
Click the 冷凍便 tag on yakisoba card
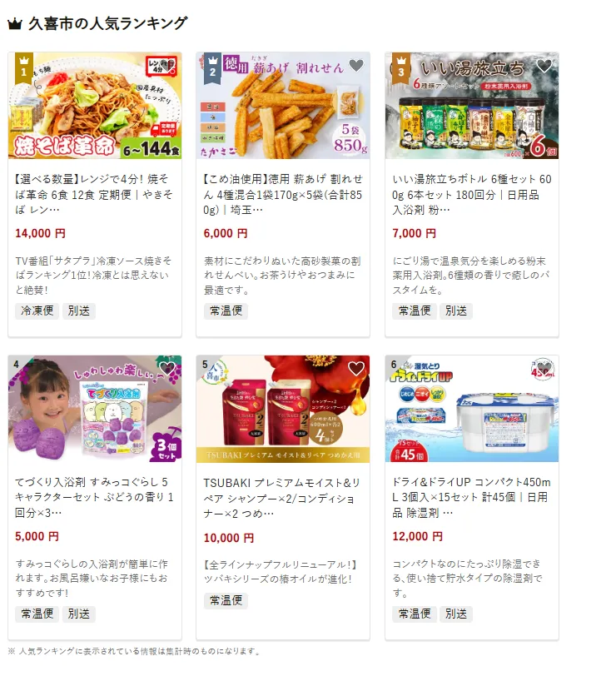(37, 311)
